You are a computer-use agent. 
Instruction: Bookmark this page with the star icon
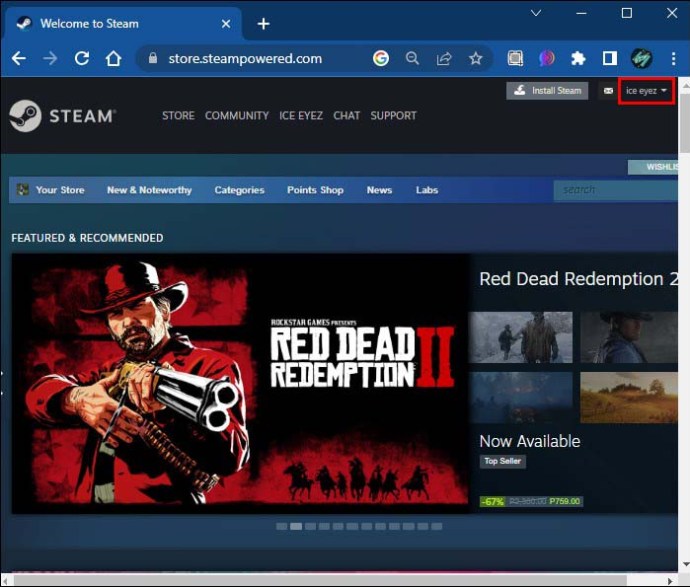(x=476, y=58)
